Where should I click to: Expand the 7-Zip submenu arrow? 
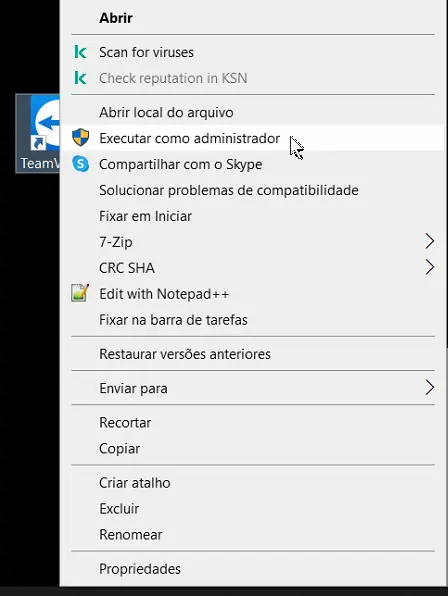[x=429, y=241]
